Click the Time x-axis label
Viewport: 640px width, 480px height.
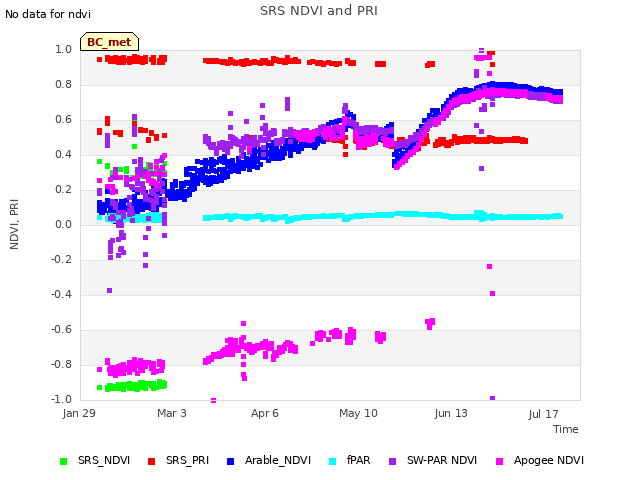566,429
